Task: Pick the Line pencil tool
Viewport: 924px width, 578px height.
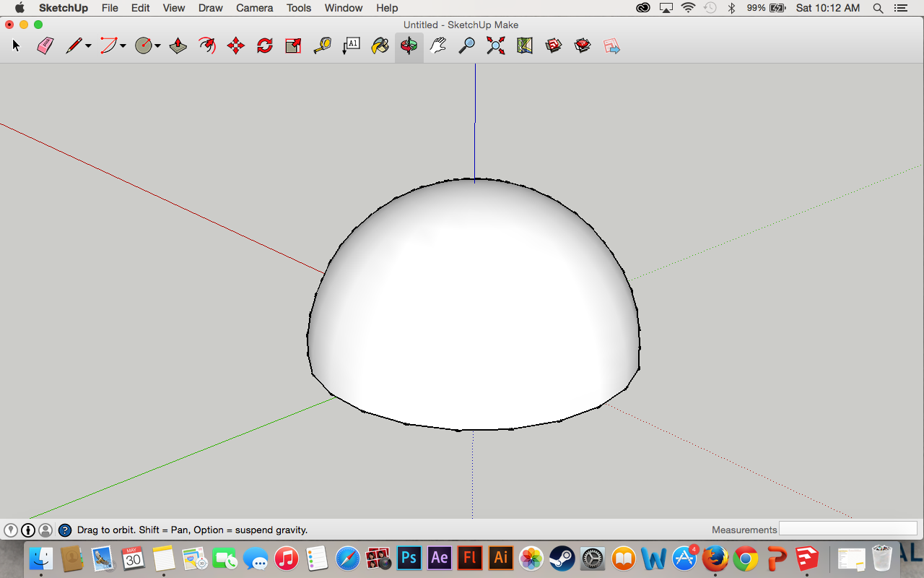Action: click(x=73, y=45)
